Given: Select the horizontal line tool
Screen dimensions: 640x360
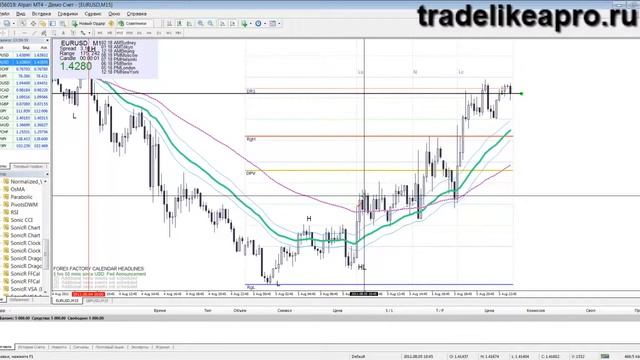Looking at the screenshot, I should [24, 33].
